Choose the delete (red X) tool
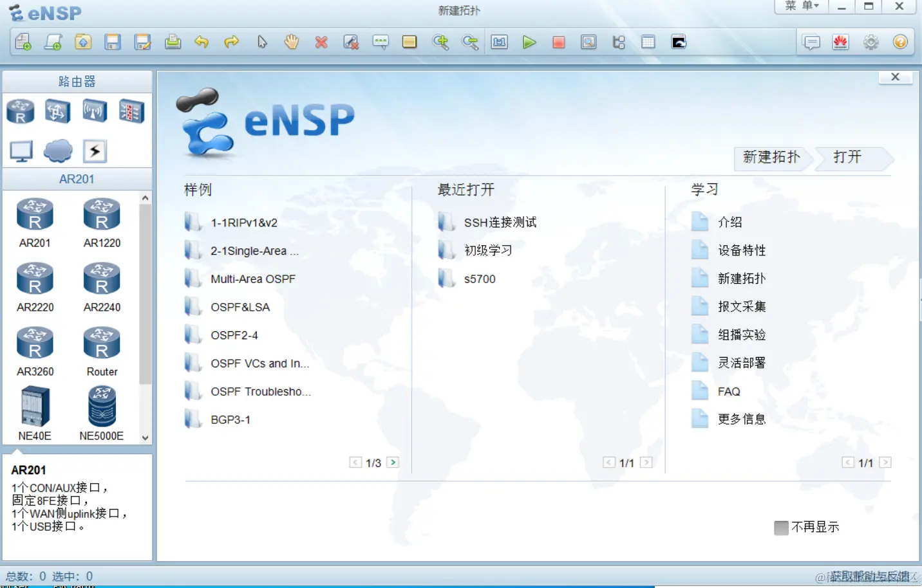This screenshot has width=922, height=588. click(x=321, y=42)
